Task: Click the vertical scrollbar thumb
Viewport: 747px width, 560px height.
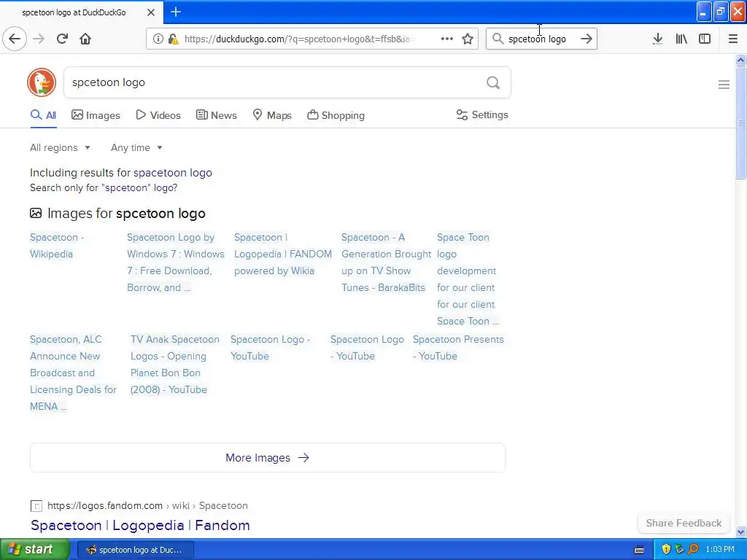Action: (x=740, y=122)
